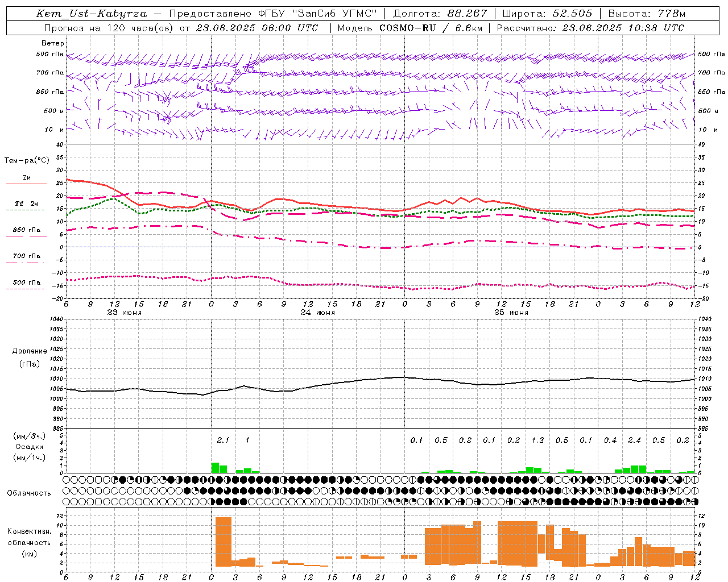Click the 'Тем-ра(°C)' temperature panel label

[27, 161]
